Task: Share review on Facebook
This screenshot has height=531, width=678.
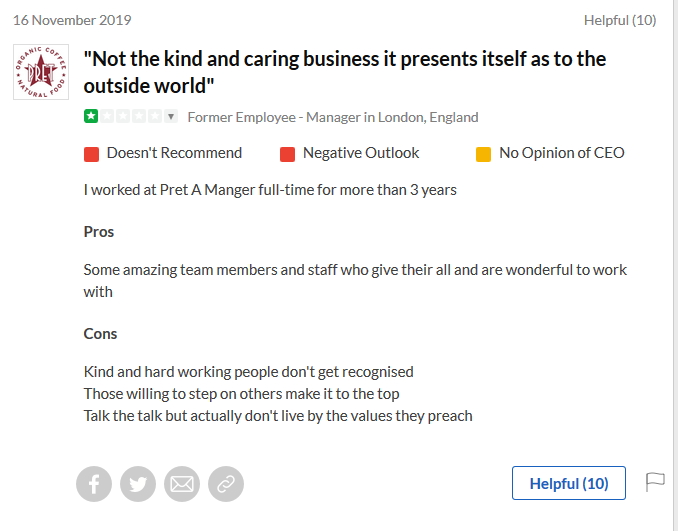Action: [94, 485]
